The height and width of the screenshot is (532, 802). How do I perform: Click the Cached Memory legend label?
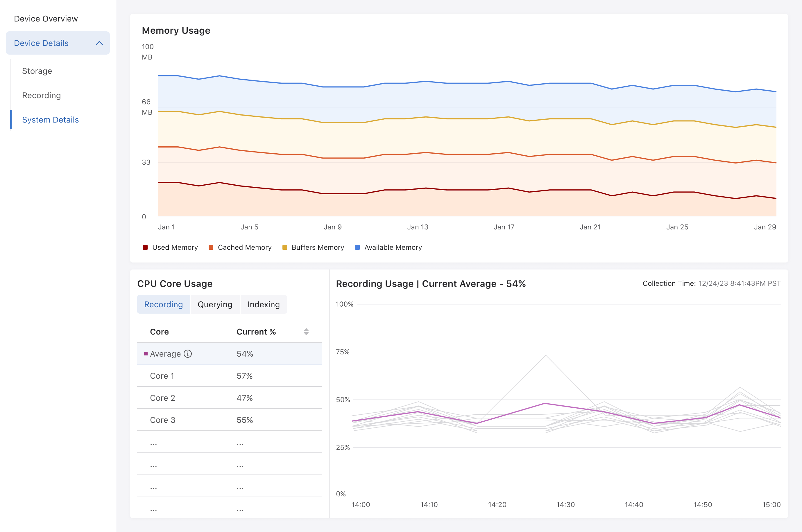(245, 247)
